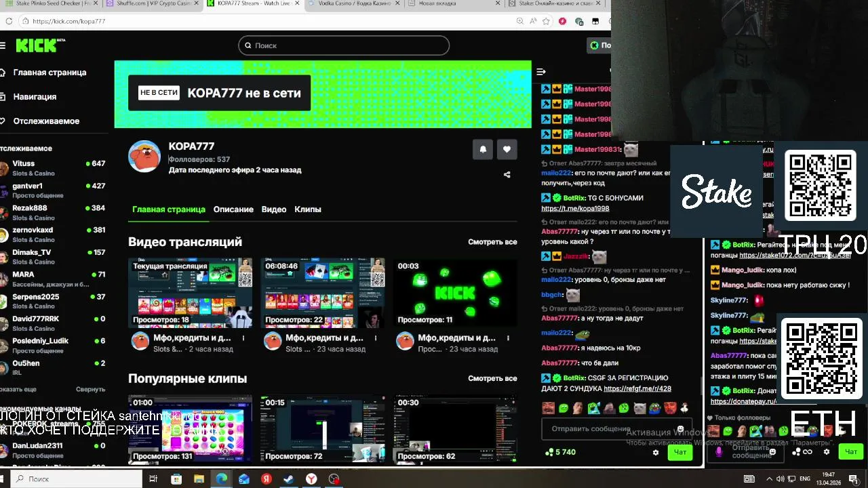Viewport: 868px width, 488px height.
Task: Open options menu of first video card
Action: pyautogui.click(x=243, y=338)
